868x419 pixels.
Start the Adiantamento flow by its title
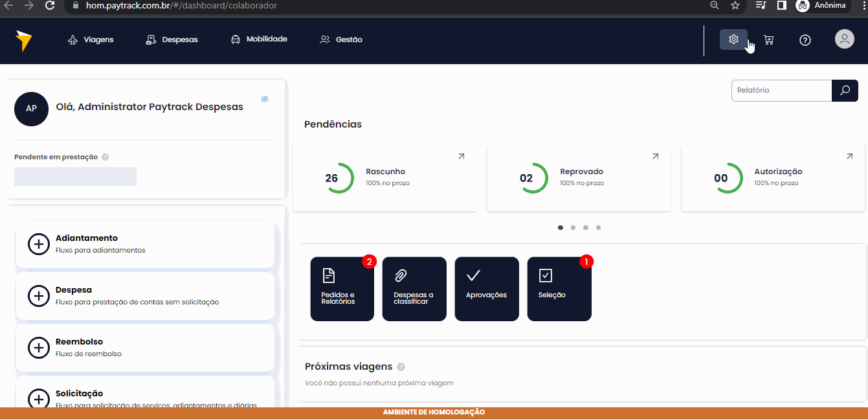click(87, 238)
